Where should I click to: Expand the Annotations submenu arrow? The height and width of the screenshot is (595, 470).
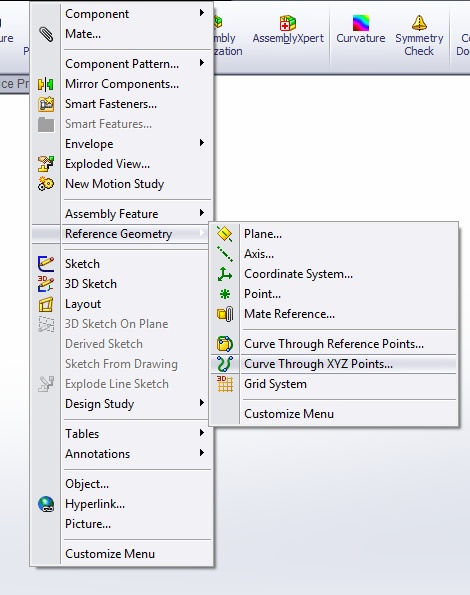pyautogui.click(x=202, y=453)
